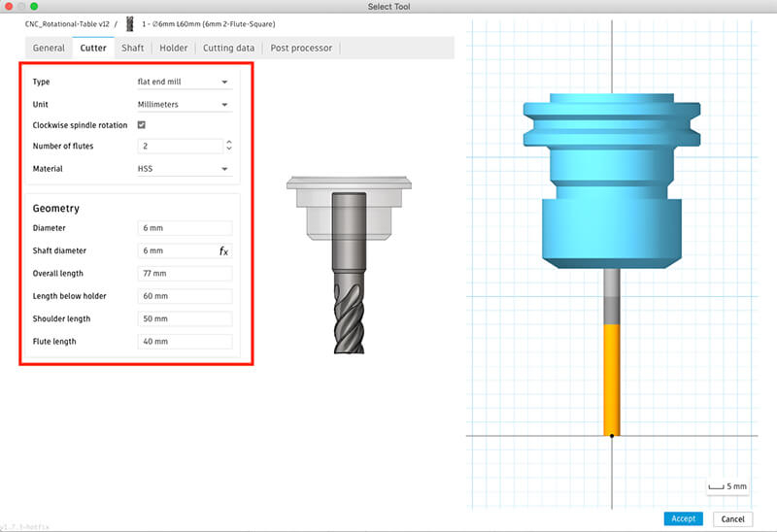This screenshot has width=777, height=532.
Task: Open the Shaft tab
Action: [132, 48]
